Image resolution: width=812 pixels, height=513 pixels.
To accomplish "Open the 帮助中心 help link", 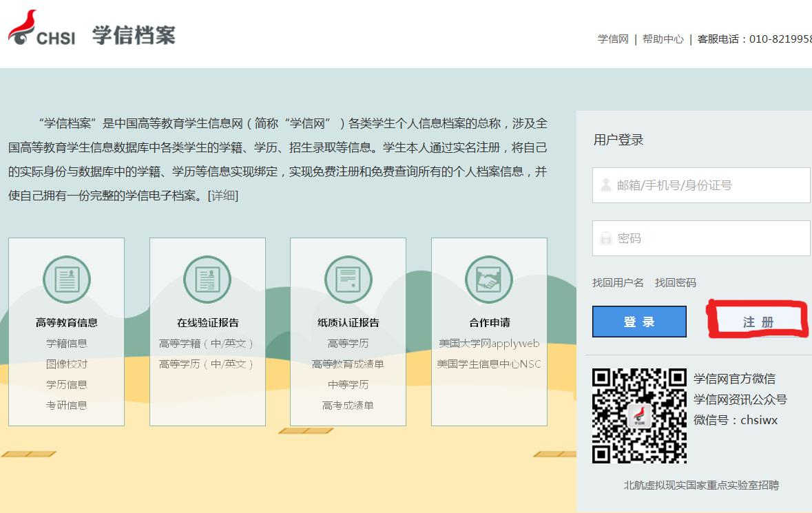I will pyautogui.click(x=663, y=39).
